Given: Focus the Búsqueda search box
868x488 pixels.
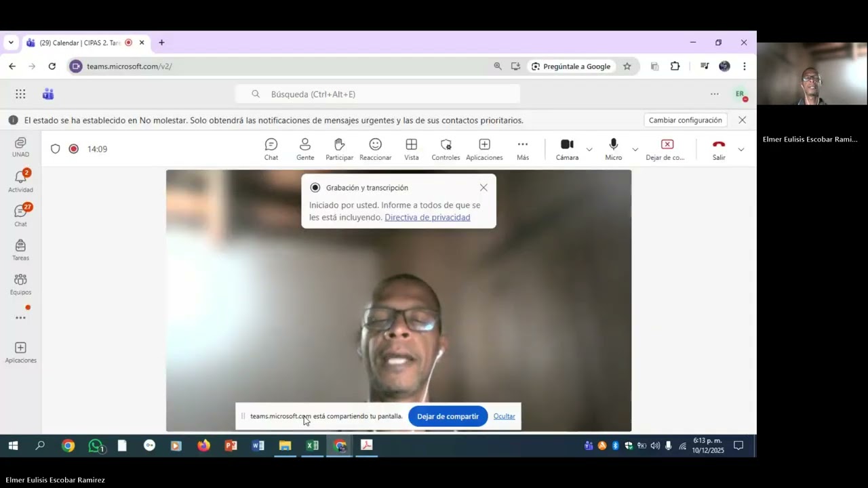Looking at the screenshot, I should tap(378, 94).
